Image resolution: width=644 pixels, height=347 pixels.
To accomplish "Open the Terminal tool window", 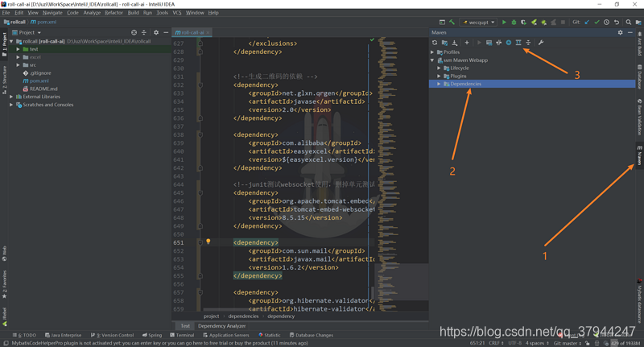I will 182,335.
